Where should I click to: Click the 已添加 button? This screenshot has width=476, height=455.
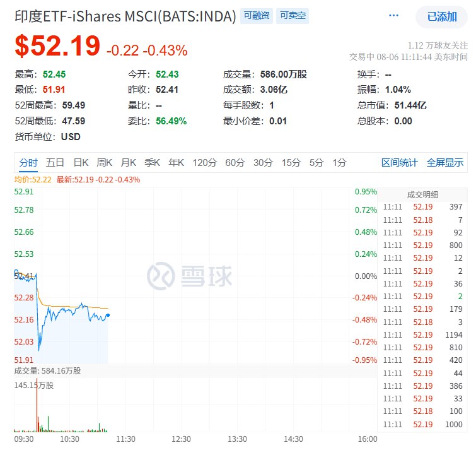441,16
